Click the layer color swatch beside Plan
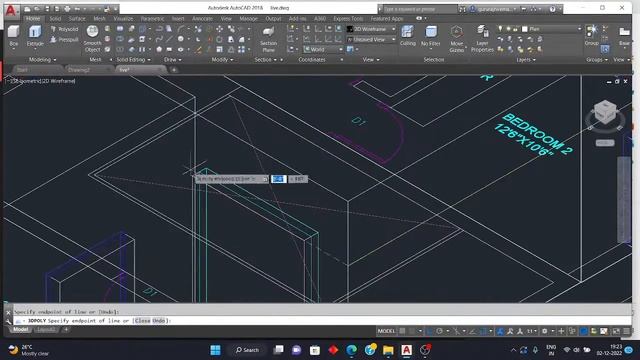 click(525, 29)
